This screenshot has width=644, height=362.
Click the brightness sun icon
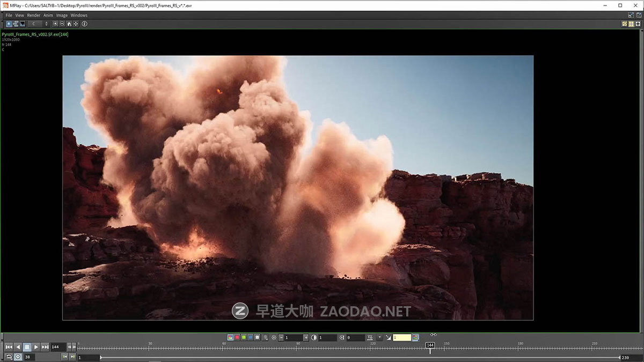(x=274, y=337)
